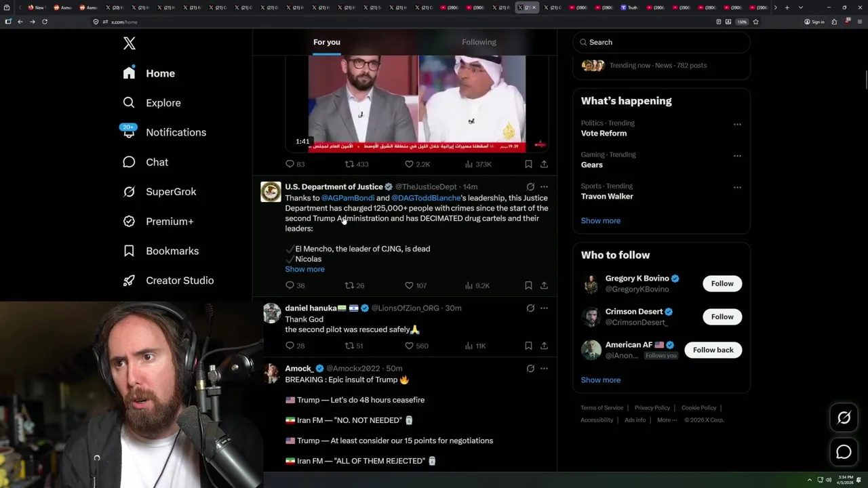Screen dimensions: 868x488
Task: View daniel hanuka post's 11K views
Action: (x=475, y=346)
